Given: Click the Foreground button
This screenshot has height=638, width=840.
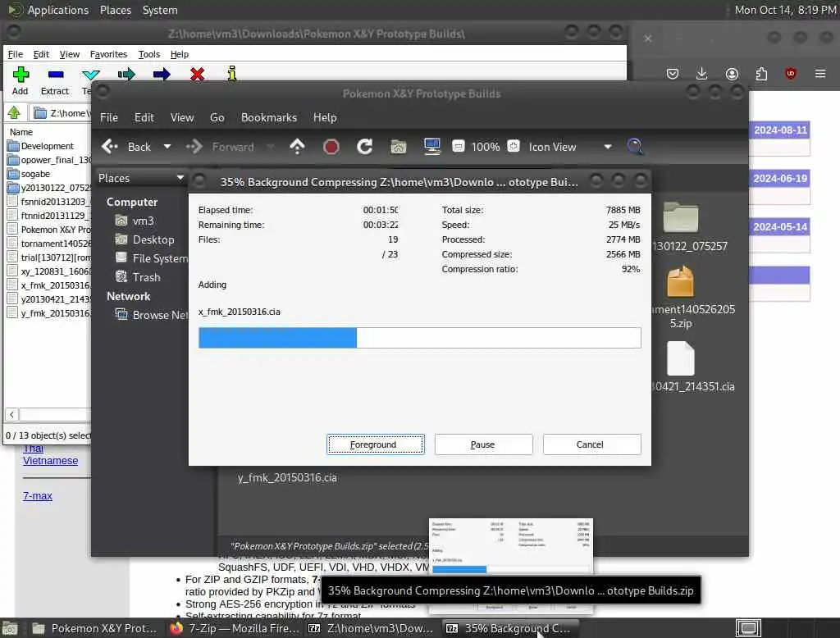Looking at the screenshot, I should (x=376, y=444).
